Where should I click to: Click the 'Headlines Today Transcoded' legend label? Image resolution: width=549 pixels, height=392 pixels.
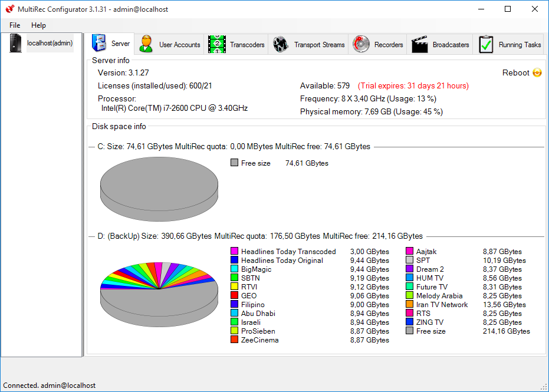pos(288,252)
